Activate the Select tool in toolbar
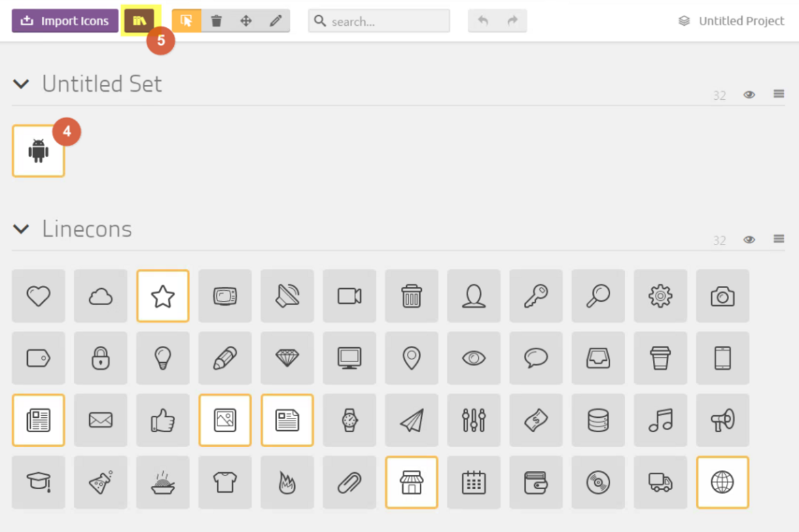This screenshot has width=799, height=532. click(x=186, y=21)
